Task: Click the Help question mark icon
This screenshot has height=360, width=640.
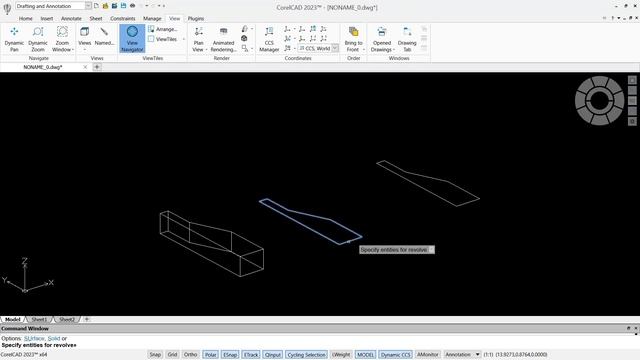Action: (x=613, y=18)
